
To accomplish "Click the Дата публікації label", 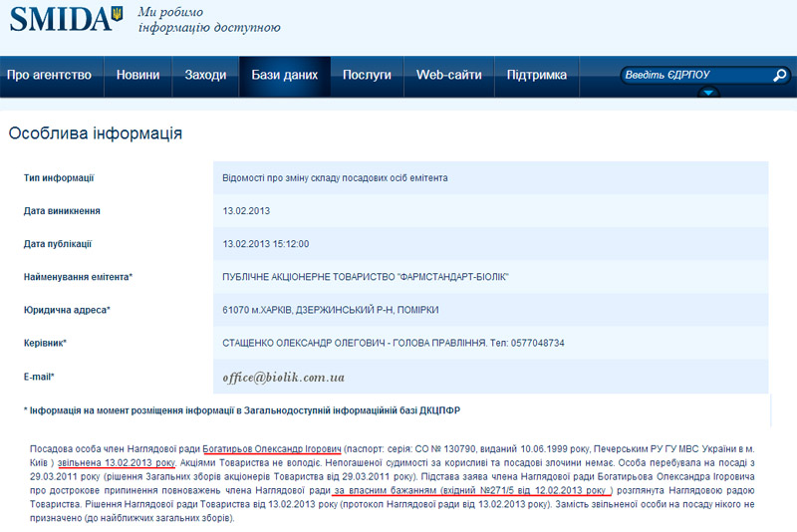I will pos(58,244).
